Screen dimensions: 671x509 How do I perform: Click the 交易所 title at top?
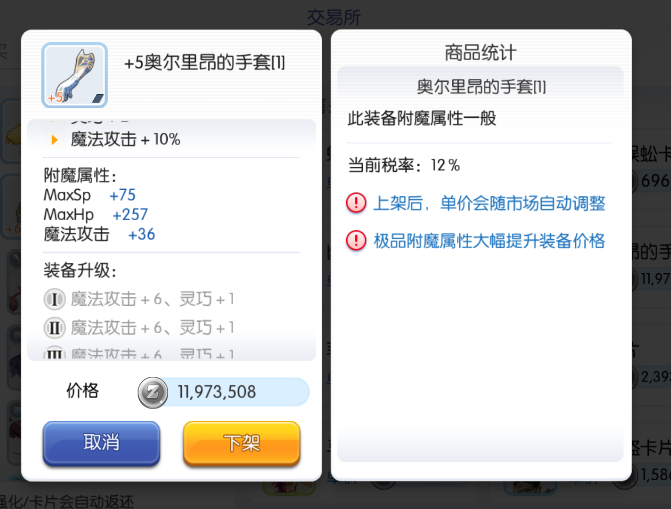(x=334, y=17)
